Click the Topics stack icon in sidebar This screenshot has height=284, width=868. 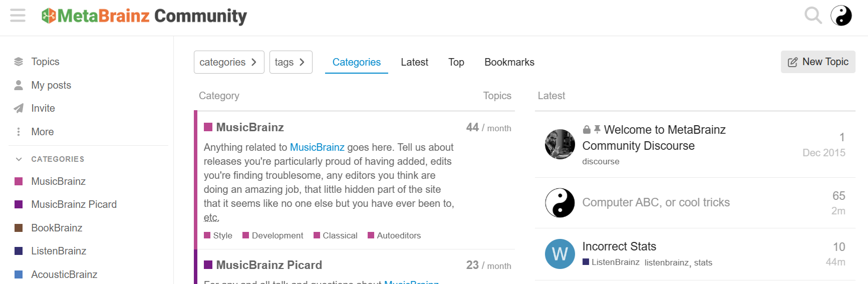(19, 62)
